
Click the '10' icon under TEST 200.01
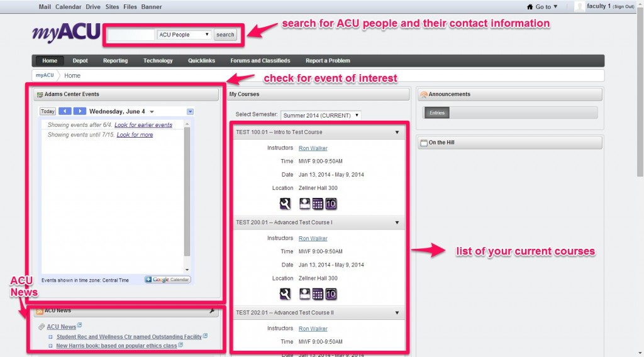(x=331, y=294)
